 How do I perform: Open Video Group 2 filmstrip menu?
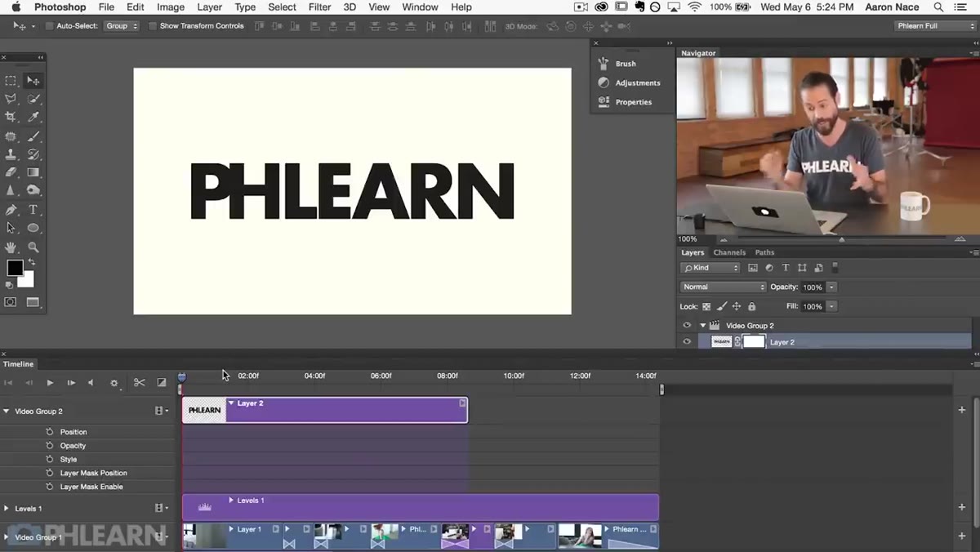point(162,412)
